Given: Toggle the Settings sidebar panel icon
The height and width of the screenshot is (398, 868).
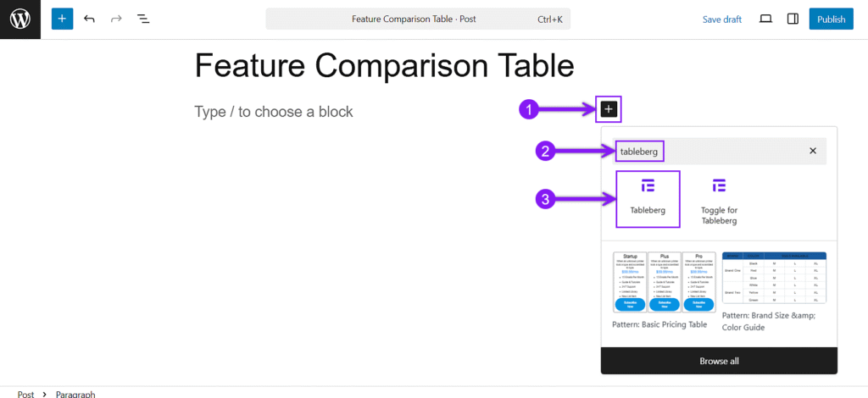Looking at the screenshot, I should point(793,19).
